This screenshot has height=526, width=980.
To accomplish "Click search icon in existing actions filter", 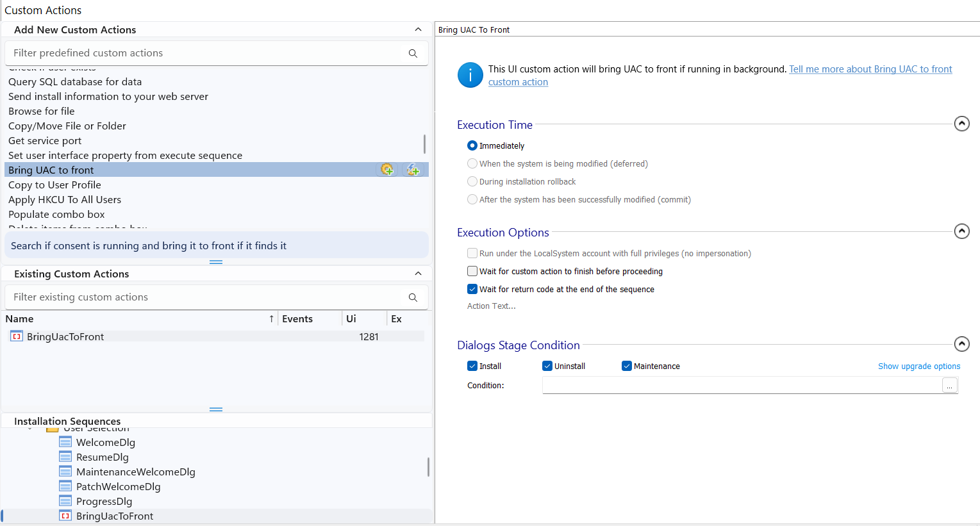I will tap(413, 297).
